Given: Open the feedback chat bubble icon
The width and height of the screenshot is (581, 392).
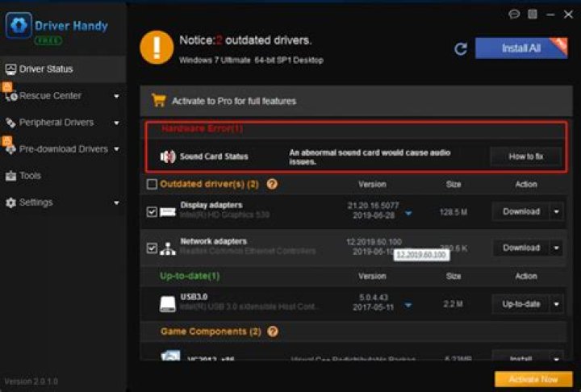Looking at the screenshot, I should coord(514,15).
